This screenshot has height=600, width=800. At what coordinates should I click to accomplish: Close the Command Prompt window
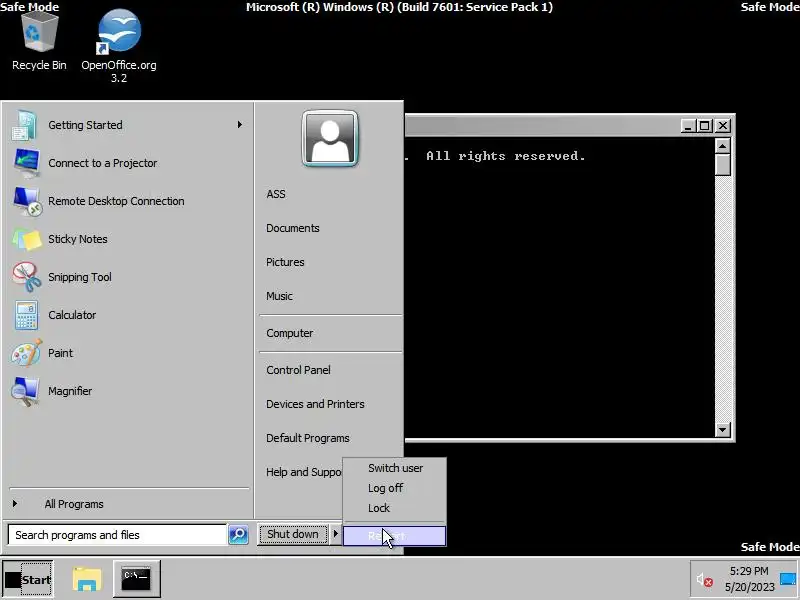tap(723, 126)
